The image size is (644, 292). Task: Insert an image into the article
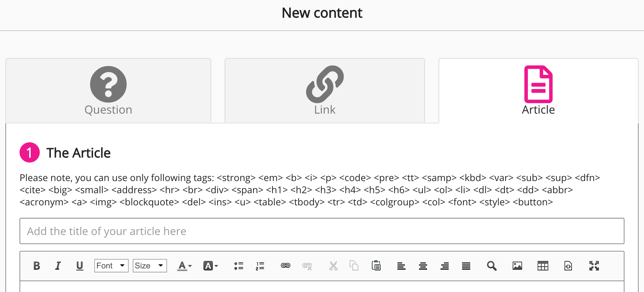click(x=517, y=266)
